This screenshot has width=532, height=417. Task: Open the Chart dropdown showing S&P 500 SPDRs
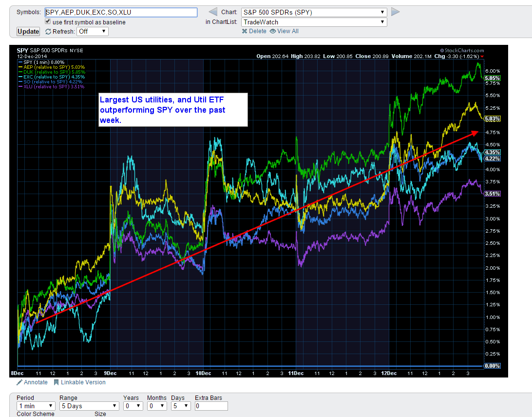tap(314, 12)
